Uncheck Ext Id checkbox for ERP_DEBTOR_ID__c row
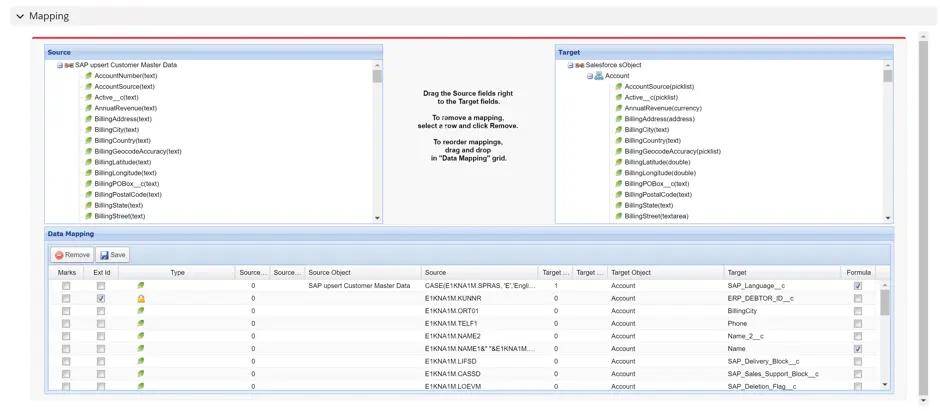 pos(101,299)
